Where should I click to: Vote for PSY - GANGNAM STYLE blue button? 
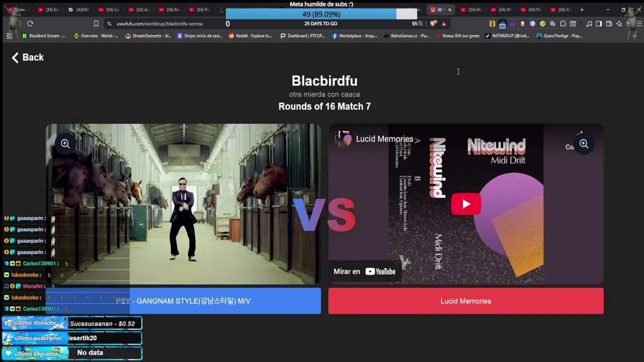click(183, 301)
